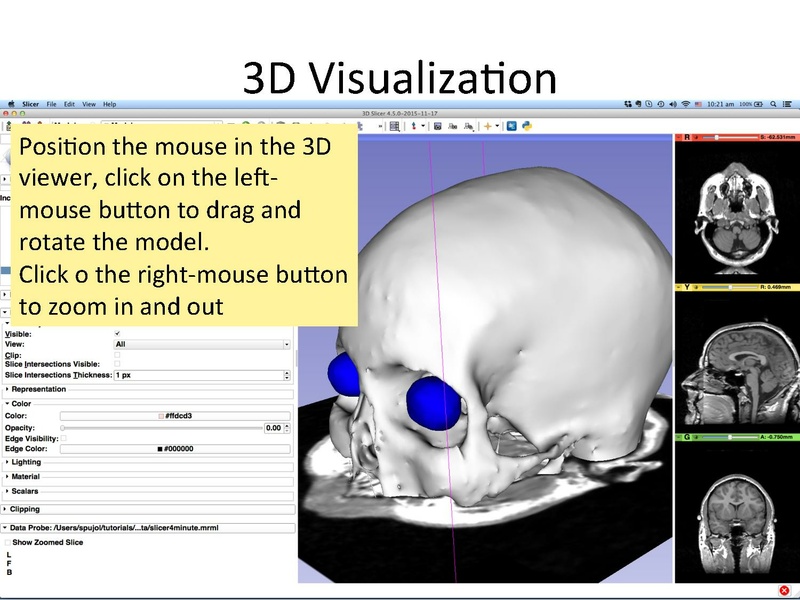Enable the Clip checkbox
The image size is (800, 600).
[117, 353]
